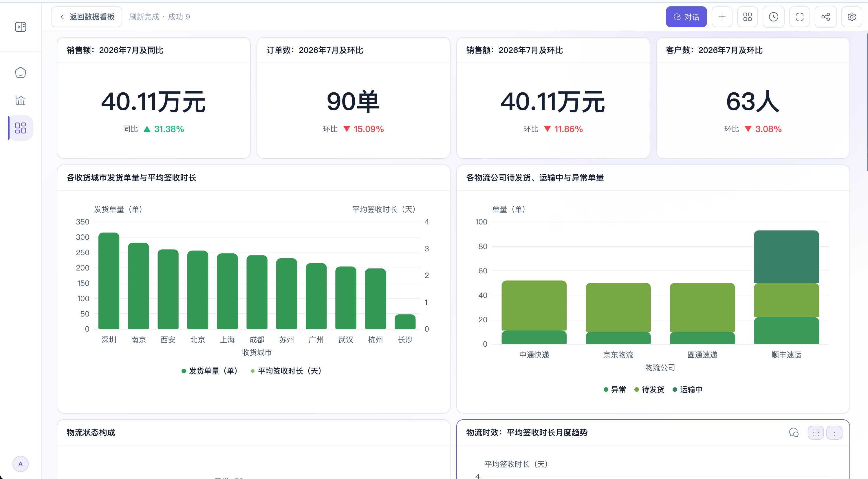This screenshot has width=868, height=479.
Task: Click 销售额：2026年7月及同比 card title
Action: pos(115,50)
